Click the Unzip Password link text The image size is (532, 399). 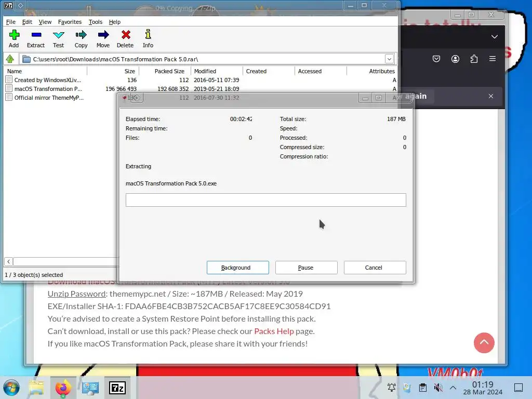tap(77, 294)
